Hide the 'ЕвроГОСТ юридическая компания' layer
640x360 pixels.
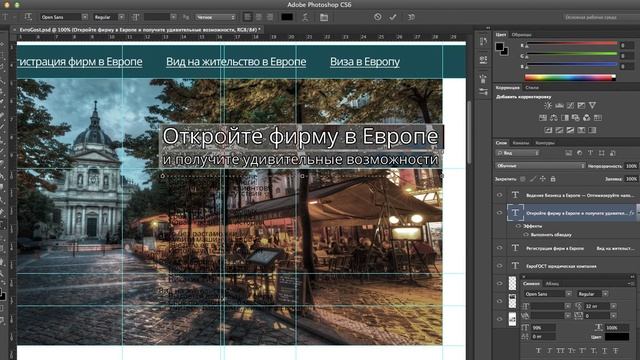click(x=500, y=266)
